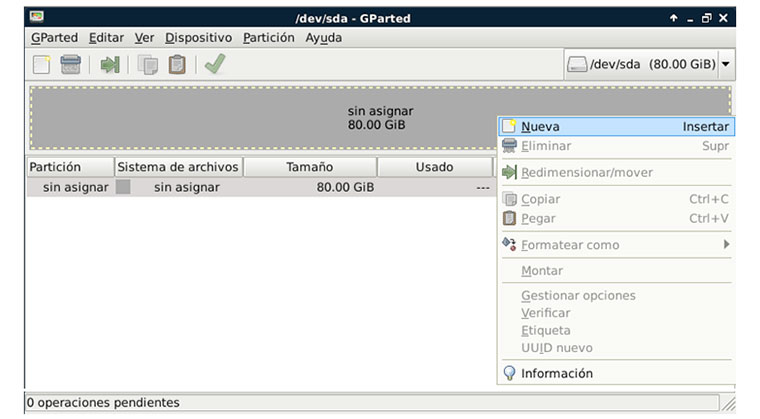Select Formatear como in the context menu
This screenshot has height=419, width=760.
pos(616,245)
